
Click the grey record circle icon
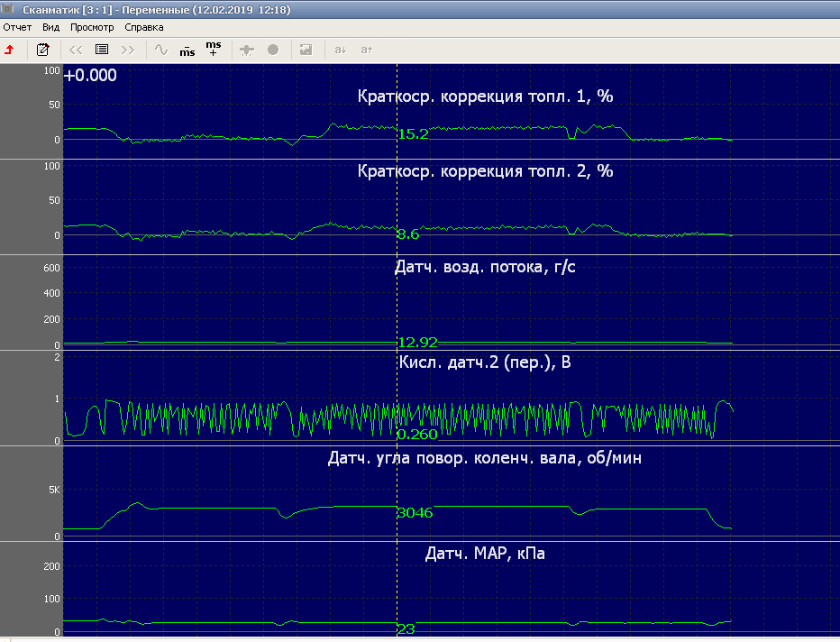[x=273, y=50]
